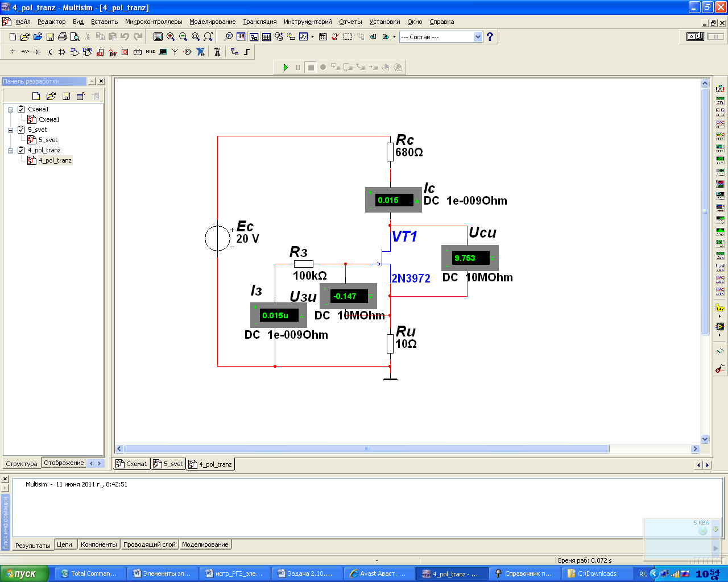This screenshot has height=582, width=728.
Task: Open the Grapher view icon
Action: [x=303, y=36]
